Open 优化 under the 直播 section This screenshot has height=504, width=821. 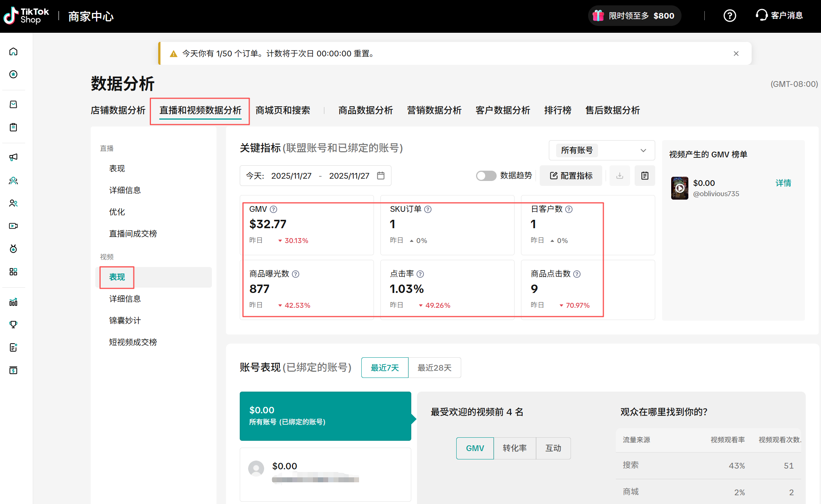[117, 212]
